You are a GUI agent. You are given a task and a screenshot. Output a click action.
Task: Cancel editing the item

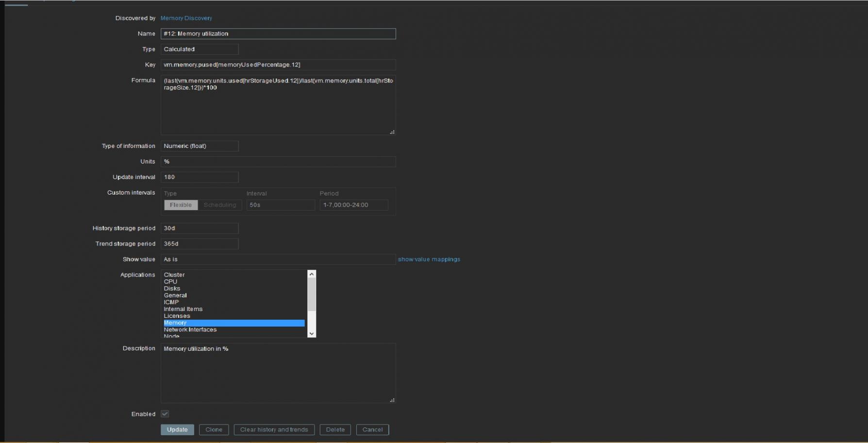[372, 429]
